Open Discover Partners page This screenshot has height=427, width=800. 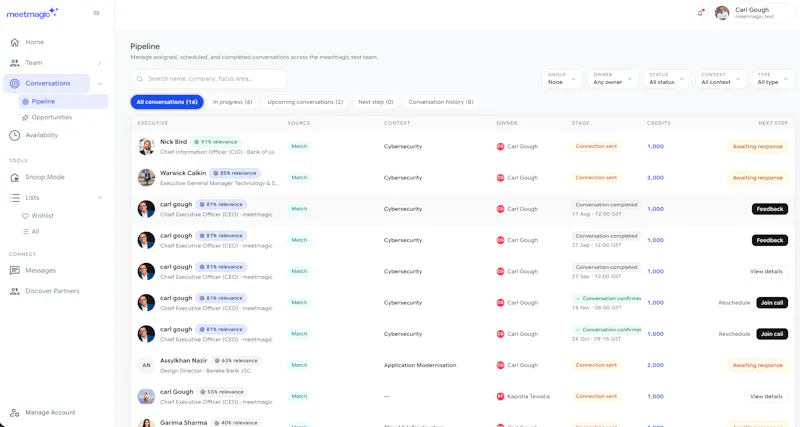click(x=53, y=291)
